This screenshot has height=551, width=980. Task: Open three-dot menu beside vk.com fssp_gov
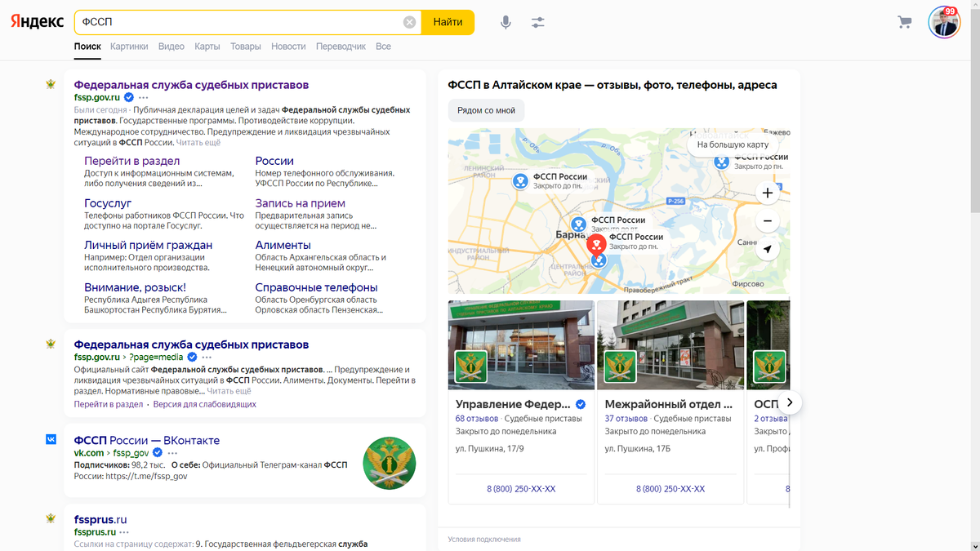click(171, 453)
